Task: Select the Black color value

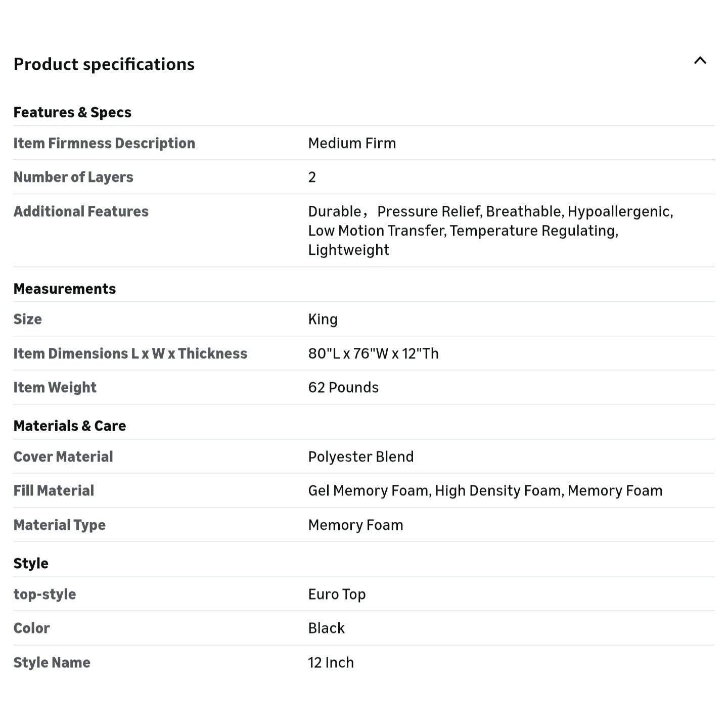Action: 326,628
